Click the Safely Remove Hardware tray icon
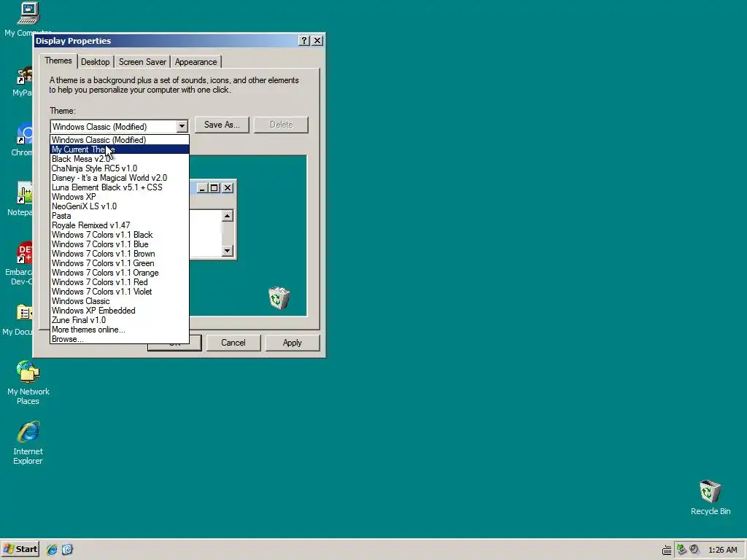747x560 pixels. coord(682,550)
